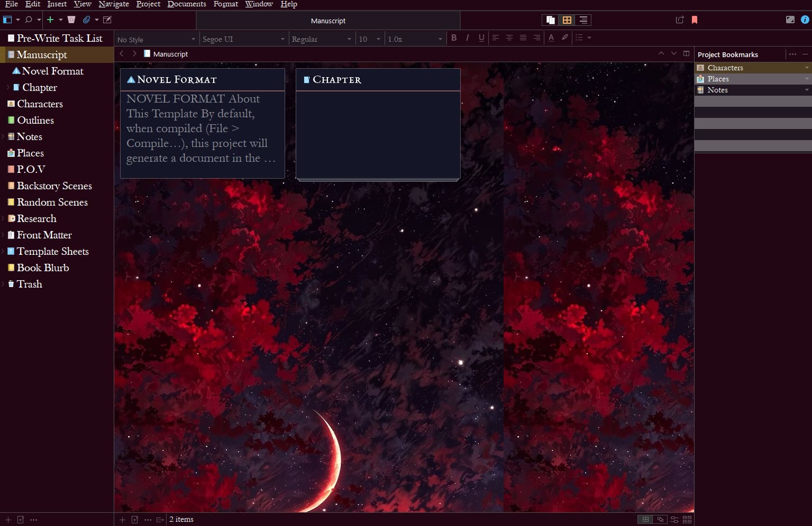Select the Chapter index card
This screenshot has width=812, height=526.
click(x=378, y=125)
